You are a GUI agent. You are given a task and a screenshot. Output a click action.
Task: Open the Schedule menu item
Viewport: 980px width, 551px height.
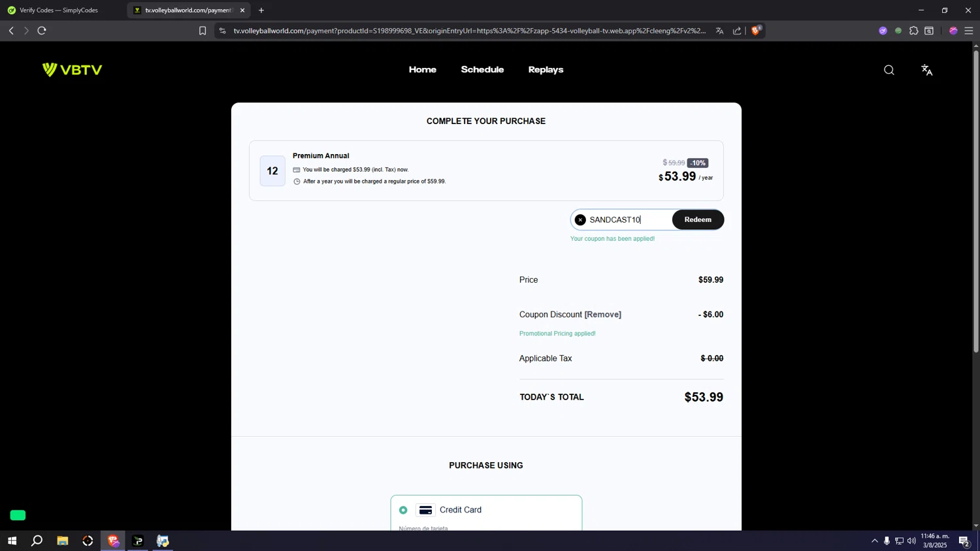coord(482,70)
